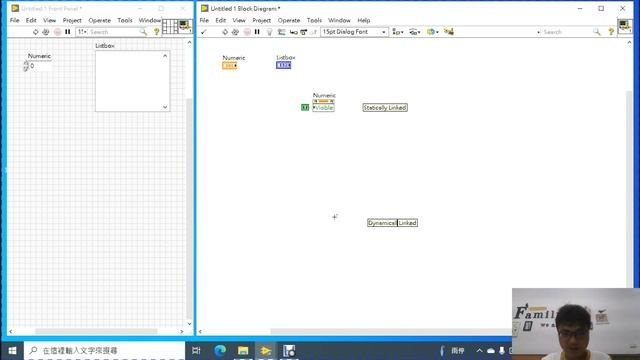
Task: Open Microsoft Edge from taskbar
Action: 220,351
